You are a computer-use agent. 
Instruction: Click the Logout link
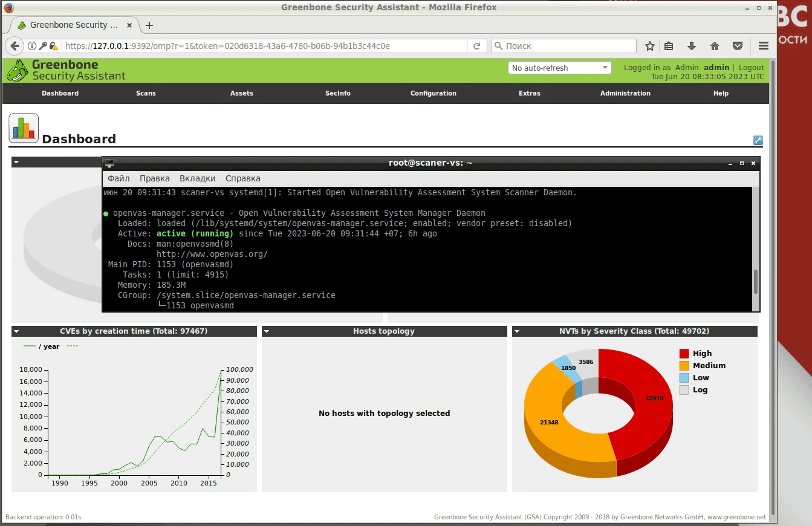coord(751,68)
